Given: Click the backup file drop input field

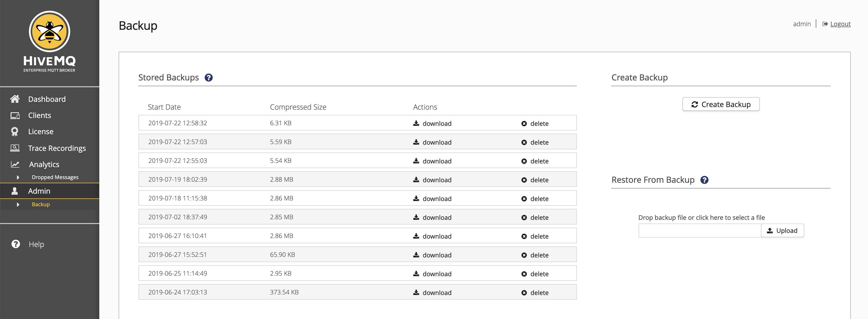Looking at the screenshot, I should (x=699, y=231).
